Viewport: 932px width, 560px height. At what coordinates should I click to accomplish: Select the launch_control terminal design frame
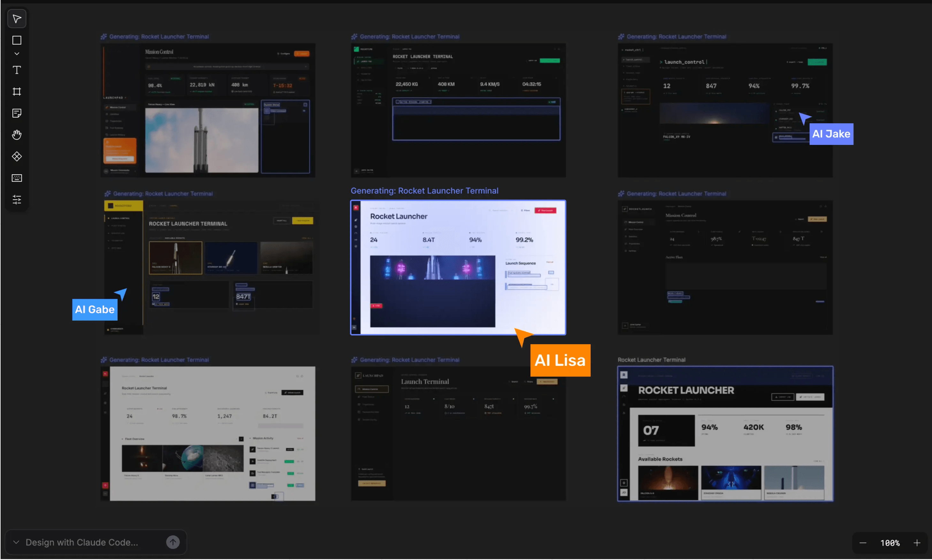point(725,110)
